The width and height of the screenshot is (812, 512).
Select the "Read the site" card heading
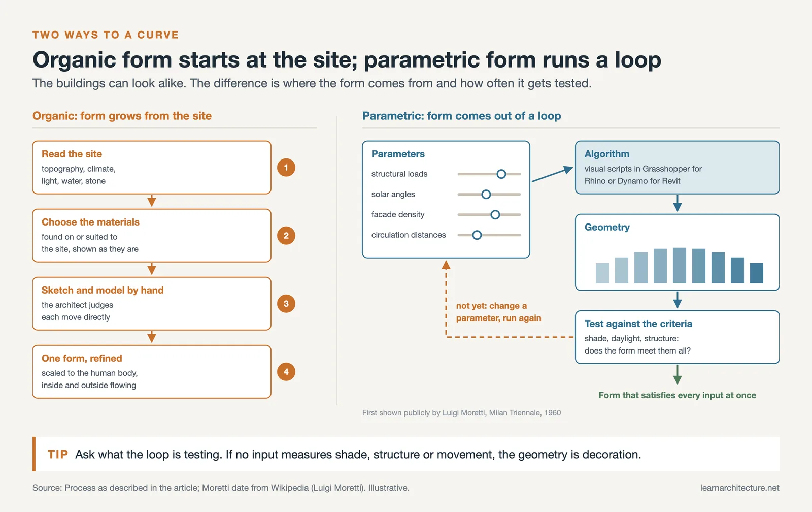[x=72, y=154]
